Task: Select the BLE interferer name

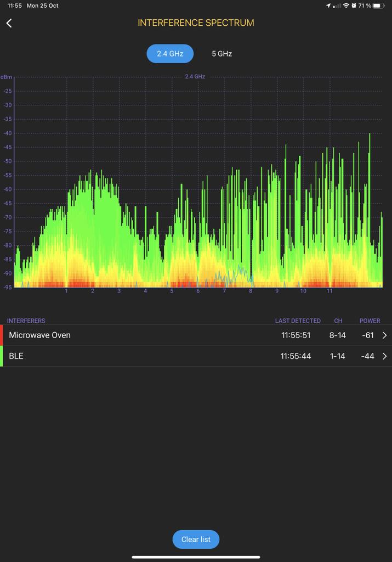Action: pyautogui.click(x=16, y=356)
